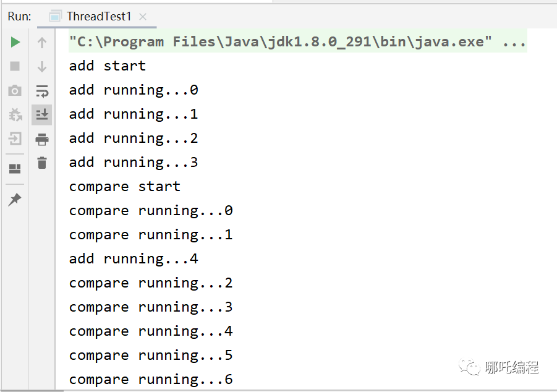
Task: Toggle Soft-Wrap for the console
Action: click(42, 92)
